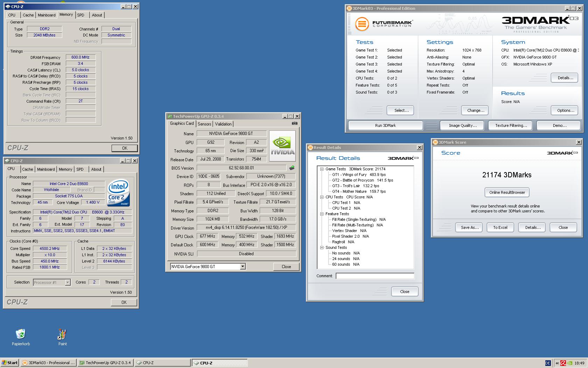Click the DE language indicator in tray
588x368 pixels.
pyautogui.click(x=548, y=363)
